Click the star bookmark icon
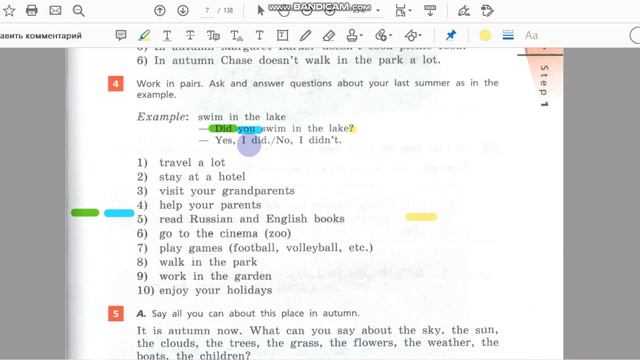640x360 pixels. click(x=9, y=10)
